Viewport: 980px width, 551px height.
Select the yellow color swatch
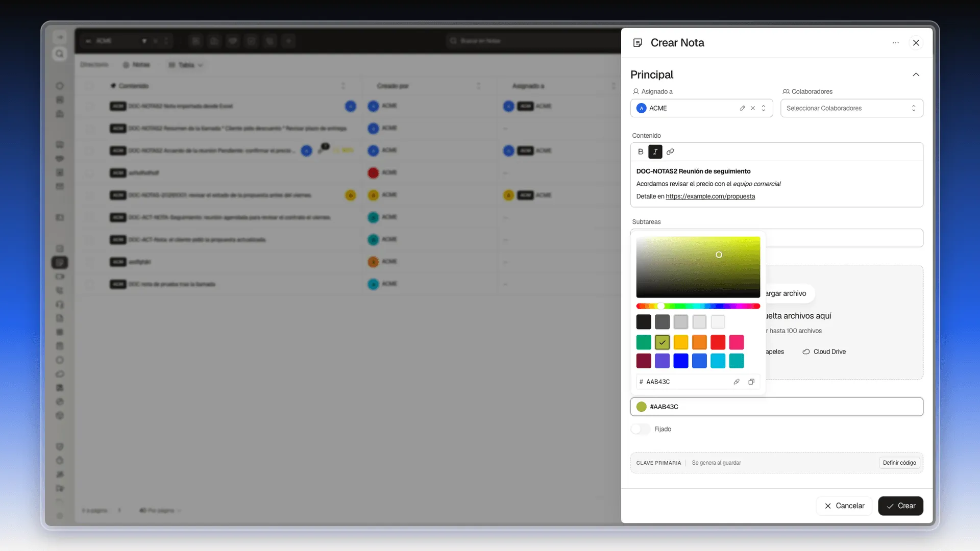click(x=681, y=342)
